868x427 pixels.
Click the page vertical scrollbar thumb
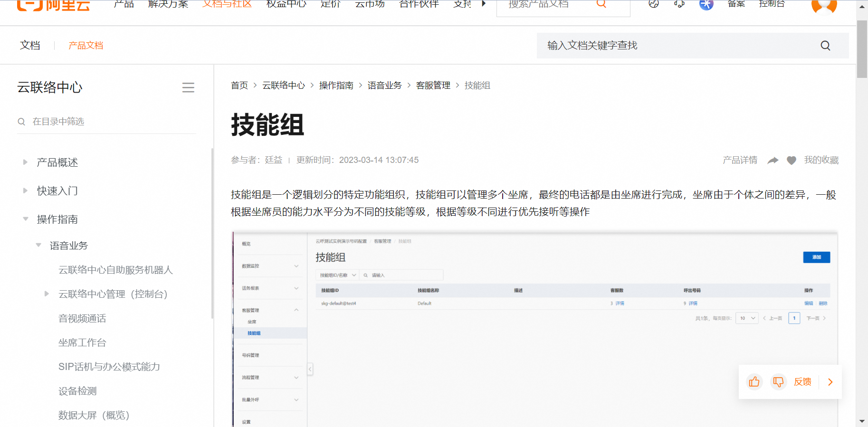pyautogui.click(x=862, y=49)
